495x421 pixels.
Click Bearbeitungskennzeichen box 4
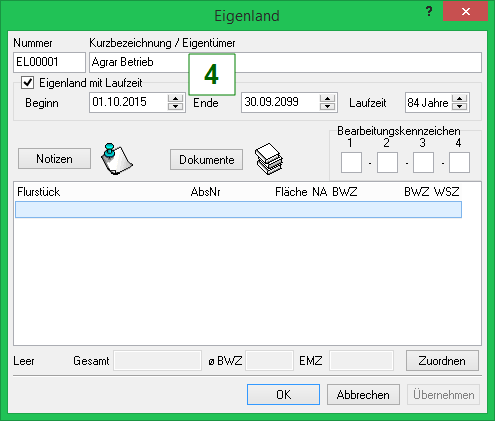coord(459,163)
